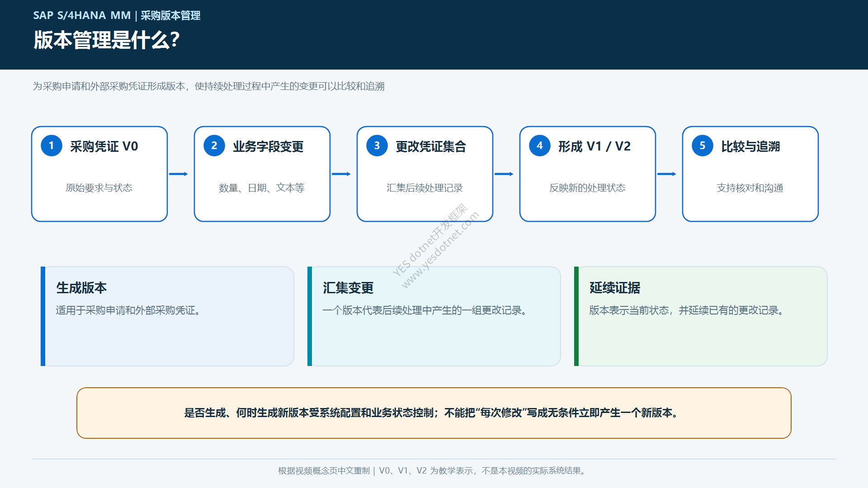Click the 汇集变更 card title

point(348,288)
